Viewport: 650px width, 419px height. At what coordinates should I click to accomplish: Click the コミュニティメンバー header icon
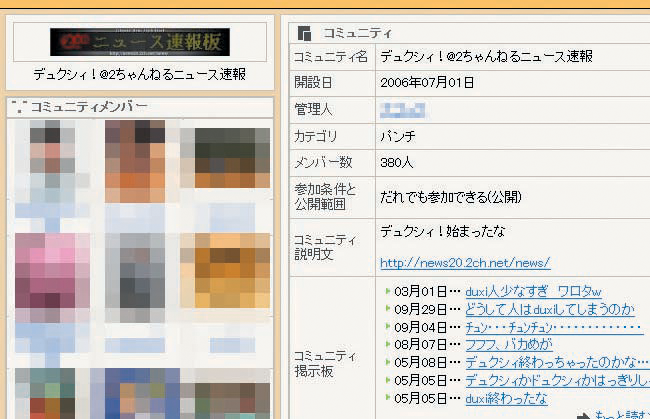pyautogui.click(x=19, y=107)
